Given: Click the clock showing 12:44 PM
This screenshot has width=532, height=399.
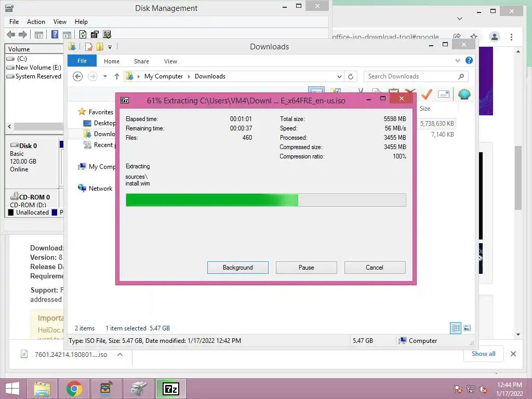Looking at the screenshot, I should tap(509, 385).
